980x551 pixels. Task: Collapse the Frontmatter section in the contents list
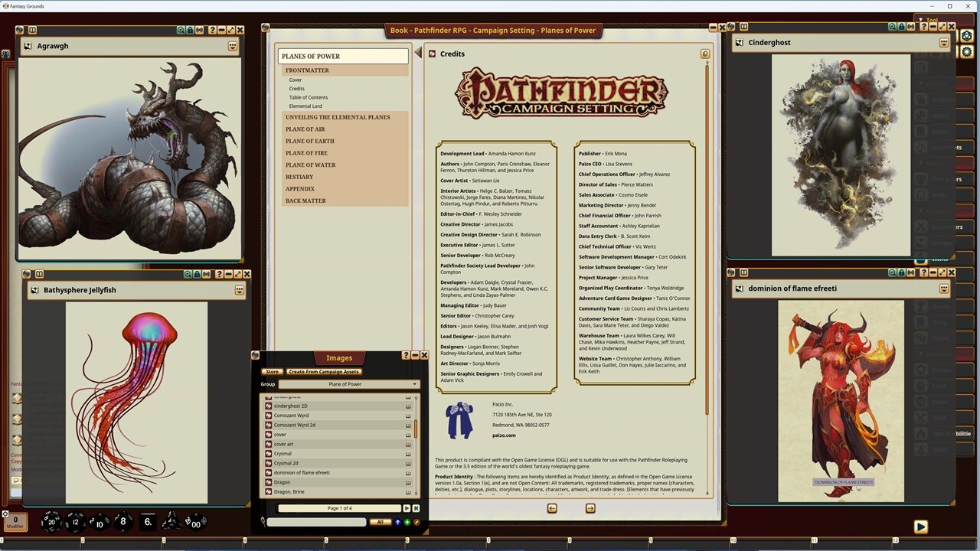[307, 70]
